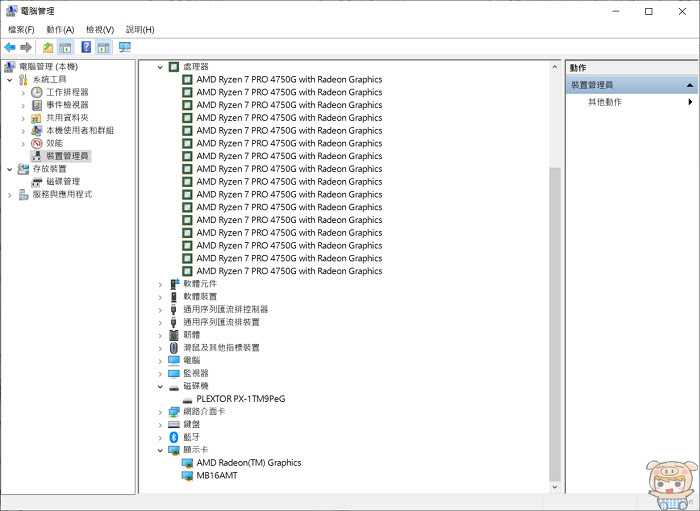Collapse the 裝置管理員 actions section arrow
The width and height of the screenshot is (700, 511).
(690, 85)
